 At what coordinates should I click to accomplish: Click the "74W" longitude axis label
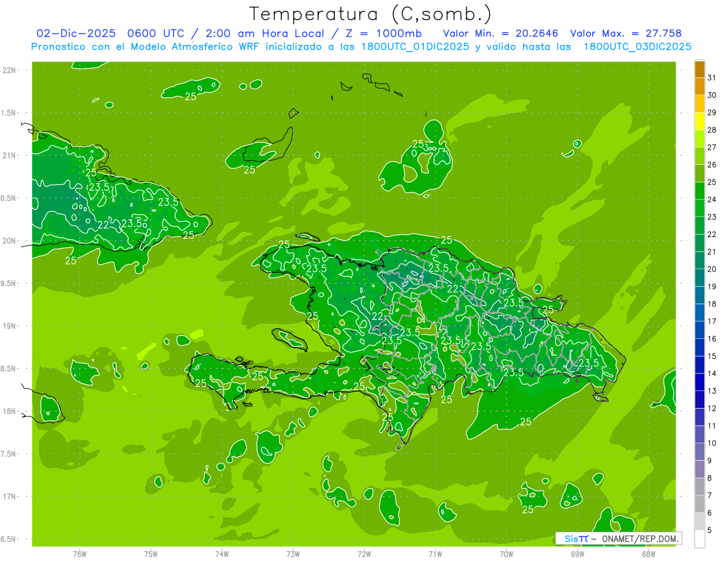(x=222, y=554)
